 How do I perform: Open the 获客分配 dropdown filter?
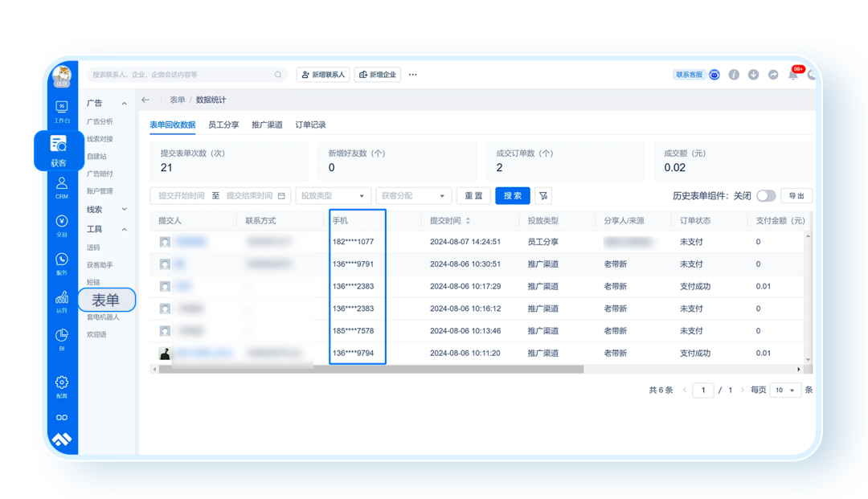(x=413, y=196)
